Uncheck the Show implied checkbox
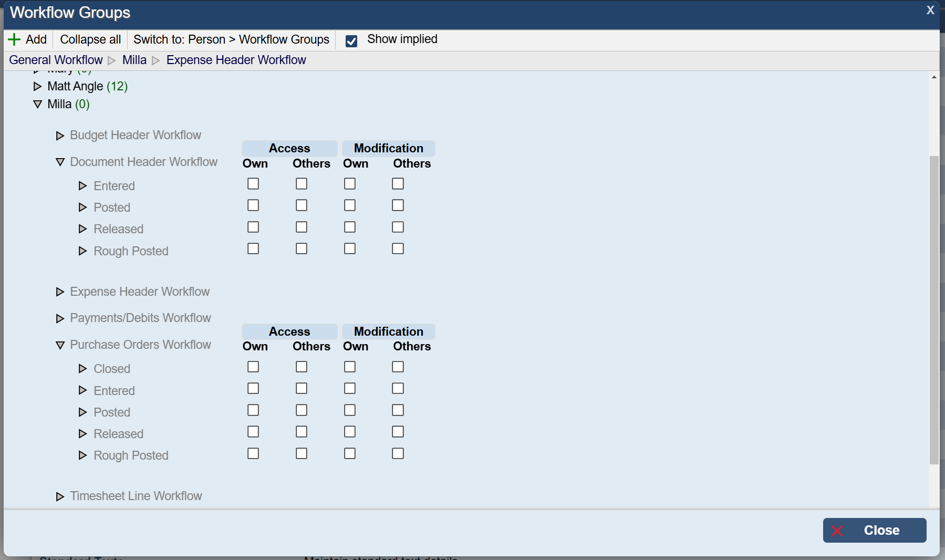The width and height of the screenshot is (945, 560). tap(351, 41)
